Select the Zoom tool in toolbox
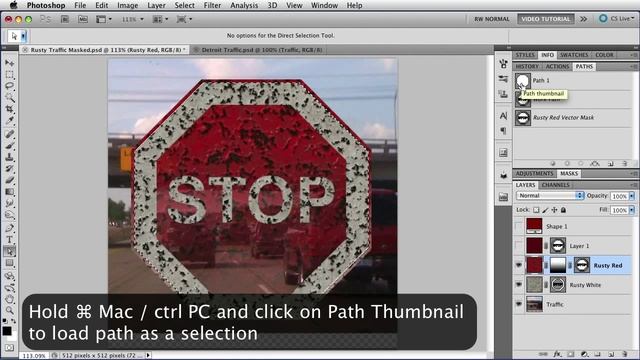 (9, 311)
